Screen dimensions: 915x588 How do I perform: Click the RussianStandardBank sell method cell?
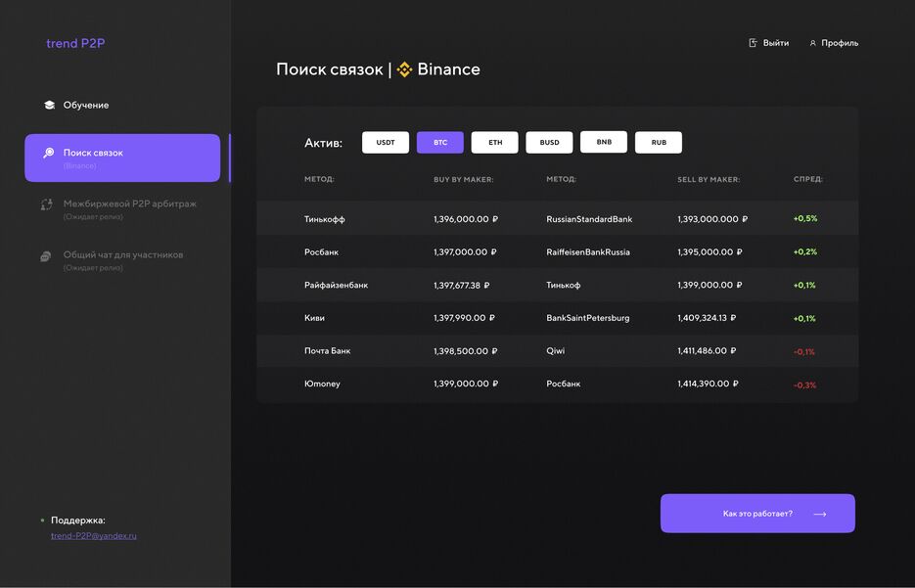589,219
